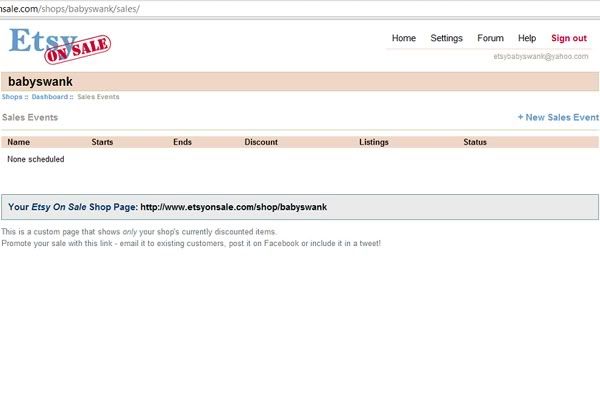The image size is (600, 400).
Task: Sign out of the account
Action: [x=569, y=38]
